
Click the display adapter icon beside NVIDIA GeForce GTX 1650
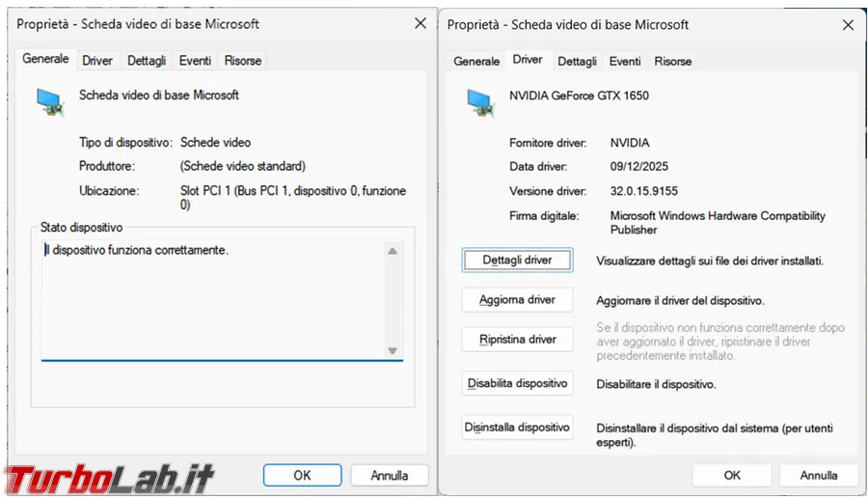pyautogui.click(x=480, y=103)
